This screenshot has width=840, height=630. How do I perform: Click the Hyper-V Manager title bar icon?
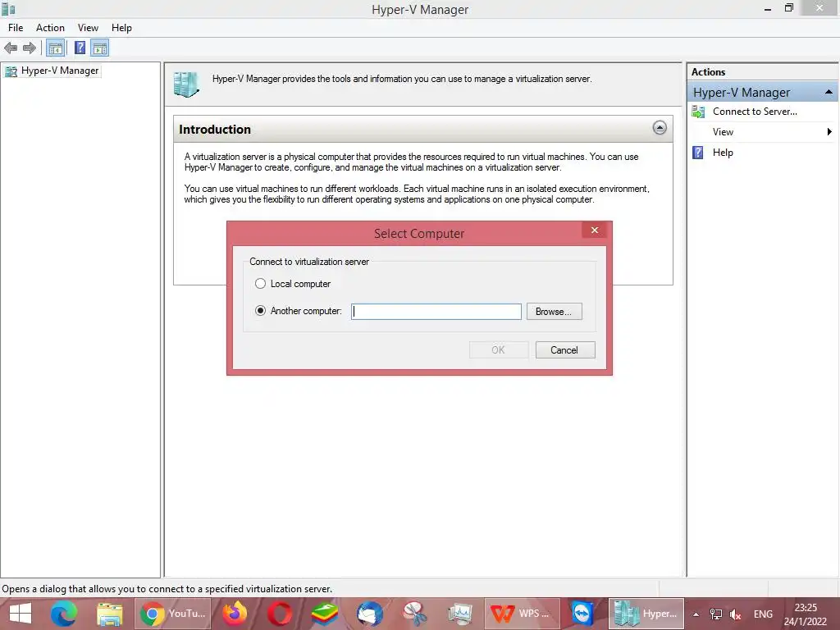8,9
